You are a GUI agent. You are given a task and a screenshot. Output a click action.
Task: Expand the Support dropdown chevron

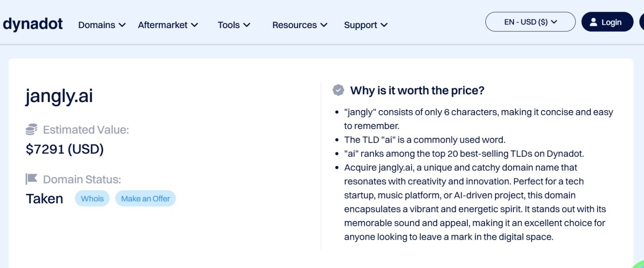[384, 25]
